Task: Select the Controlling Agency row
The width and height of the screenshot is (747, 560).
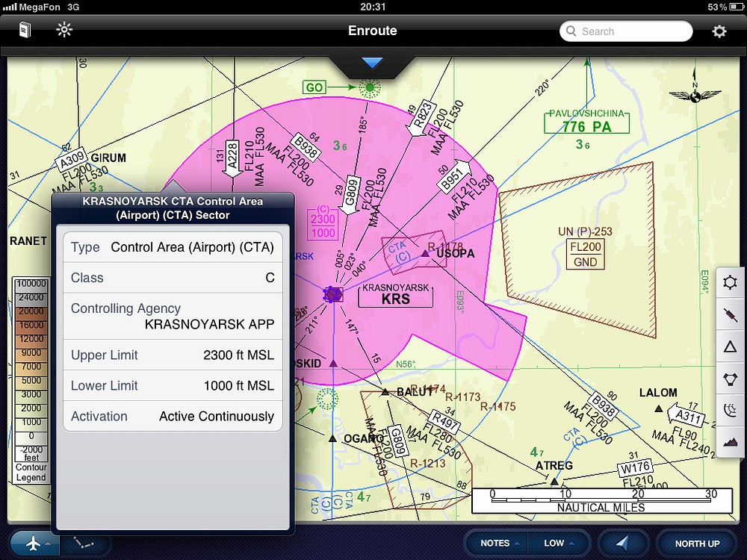Action: coord(173,317)
